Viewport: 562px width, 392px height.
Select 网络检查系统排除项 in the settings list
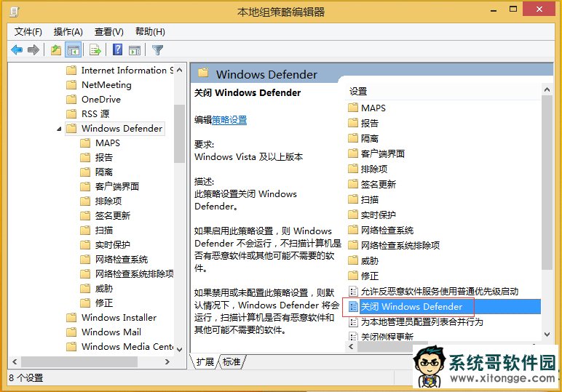click(400, 245)
